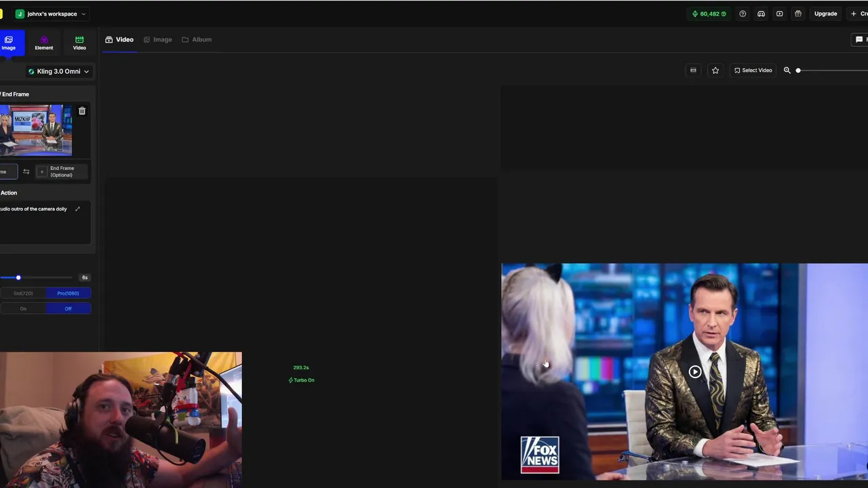Expand the prompt text box icon
868x488 pixels.
(77, 209)
